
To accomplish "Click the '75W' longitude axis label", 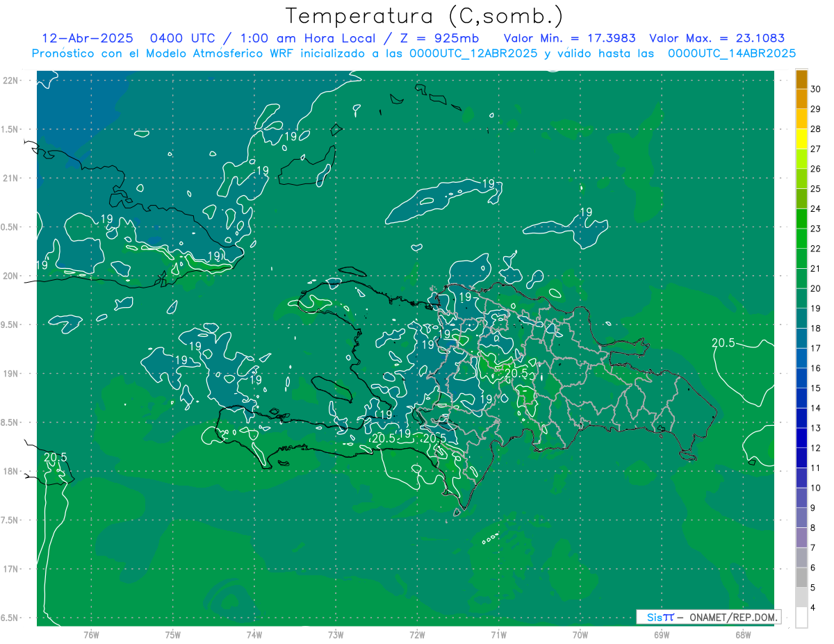I will (x=173, y=635).
